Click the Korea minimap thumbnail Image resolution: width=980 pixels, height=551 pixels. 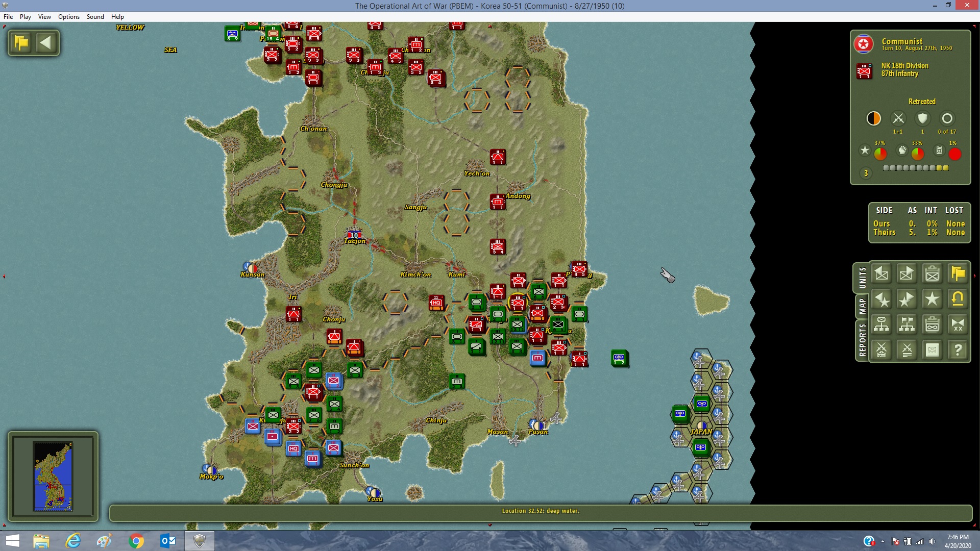[53, 477]
